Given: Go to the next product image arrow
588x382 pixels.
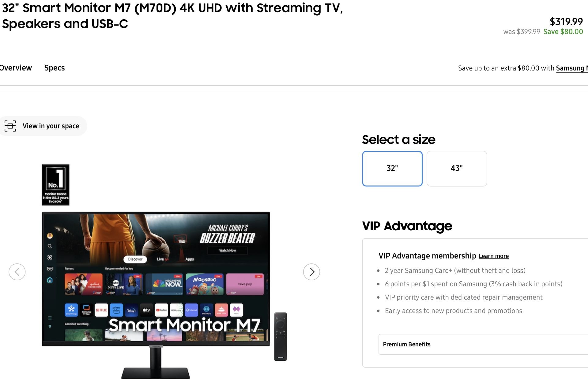Looking at the screenshot, I should click(311, 272).
